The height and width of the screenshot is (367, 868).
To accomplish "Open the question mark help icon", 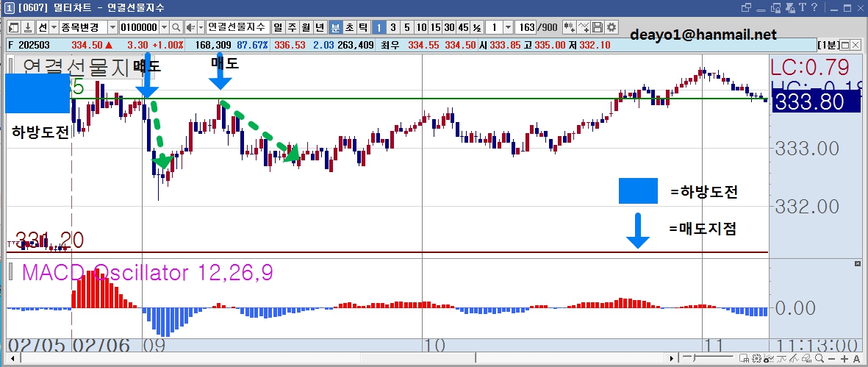I will [814, 7].
